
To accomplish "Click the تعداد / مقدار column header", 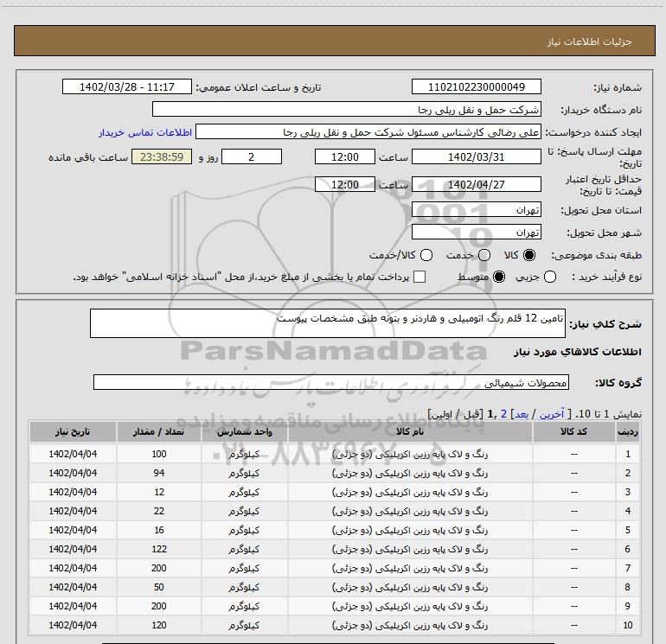I will pyautogui.click(x=159, y=431).
